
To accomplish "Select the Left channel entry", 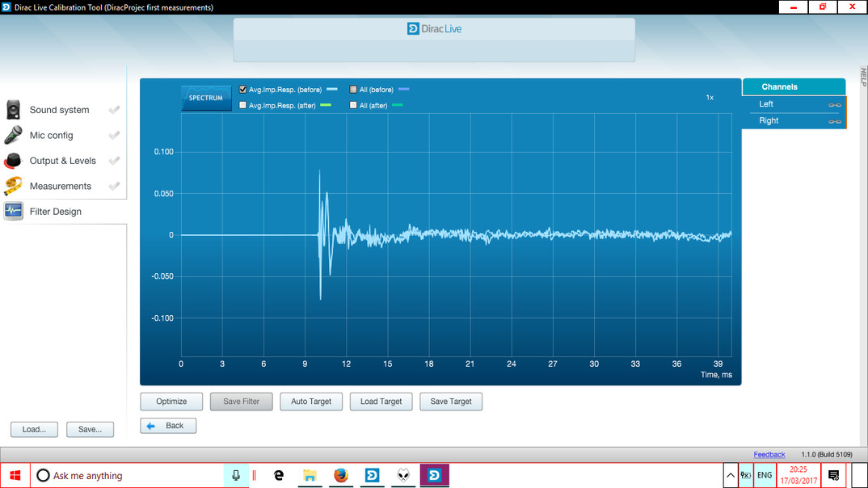I will click(x=766, y=104).
